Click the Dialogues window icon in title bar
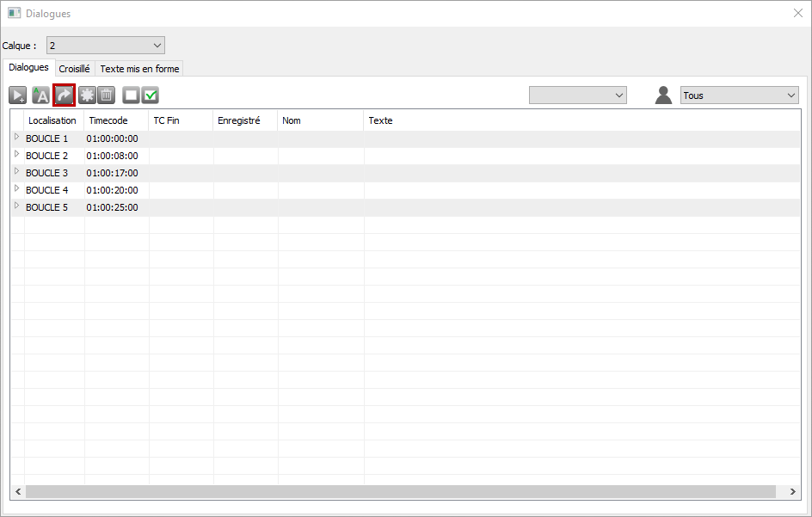 tap(14, 13)
